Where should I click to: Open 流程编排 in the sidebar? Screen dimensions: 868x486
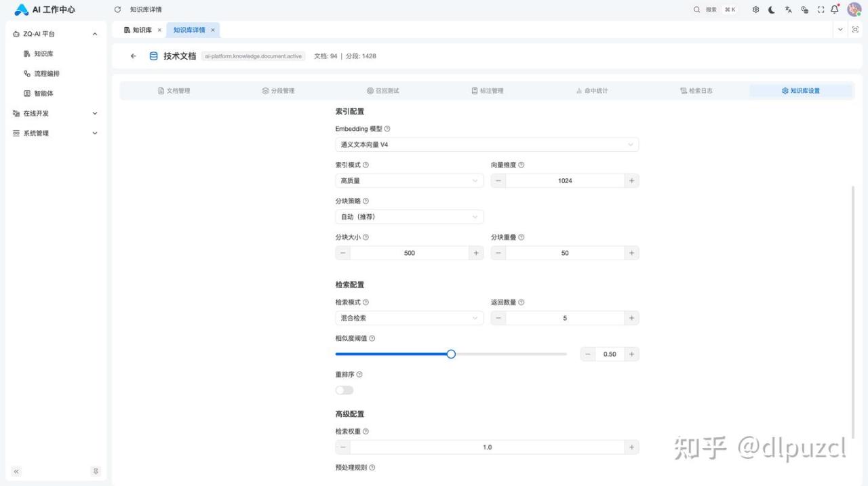[47, 73]
